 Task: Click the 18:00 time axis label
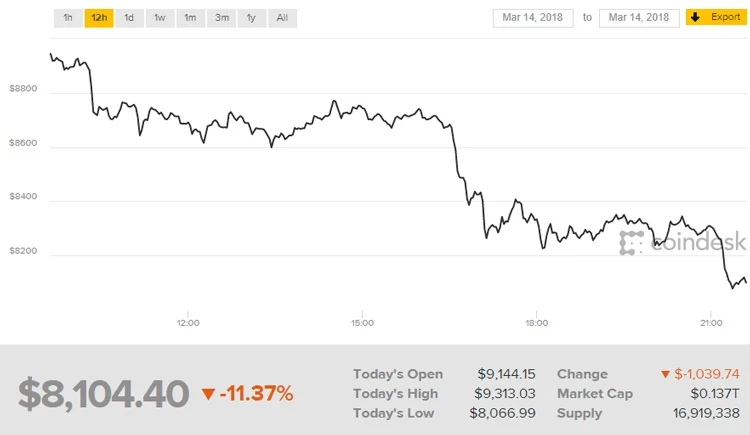[537, 323]
